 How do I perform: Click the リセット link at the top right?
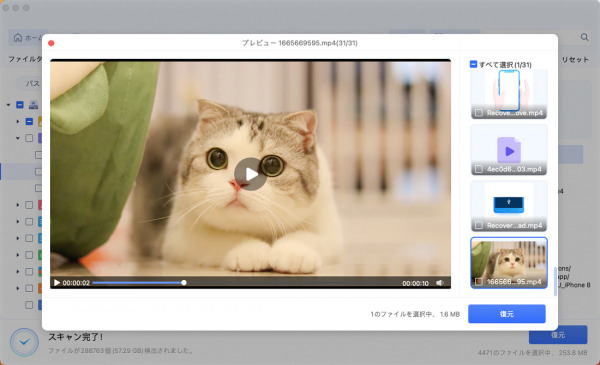(575, 60)
